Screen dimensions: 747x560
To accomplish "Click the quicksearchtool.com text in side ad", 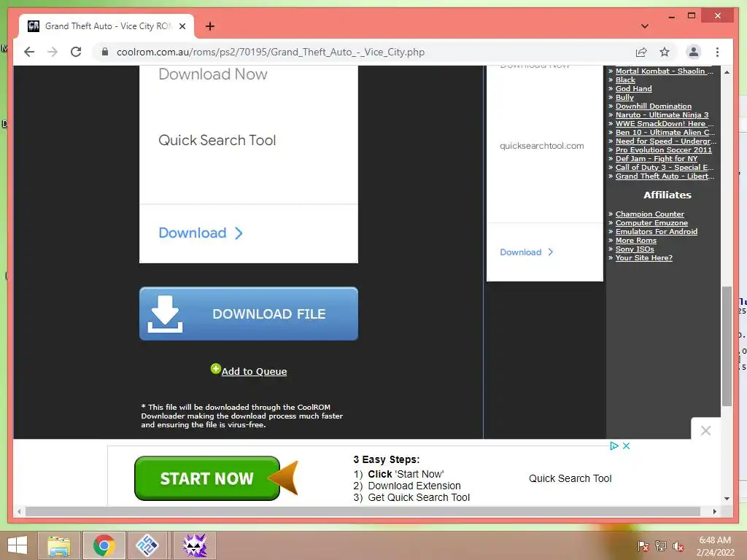I will (x=542, y=146).
